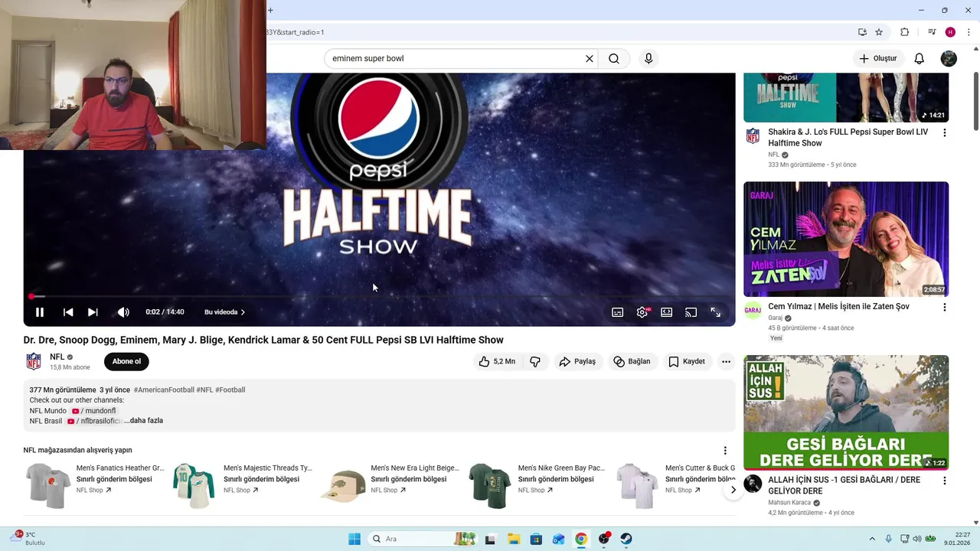Open Chrome three-dot menu

coord(969,32)
